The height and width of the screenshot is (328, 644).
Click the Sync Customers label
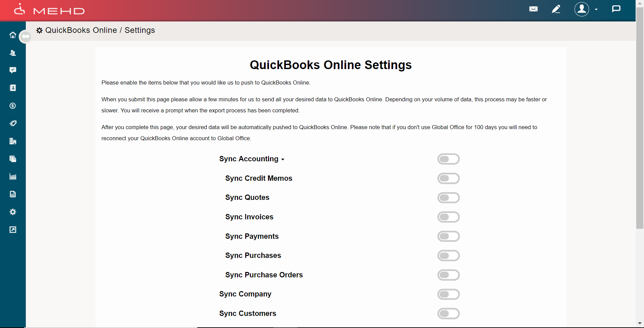[x=248, y=314]
